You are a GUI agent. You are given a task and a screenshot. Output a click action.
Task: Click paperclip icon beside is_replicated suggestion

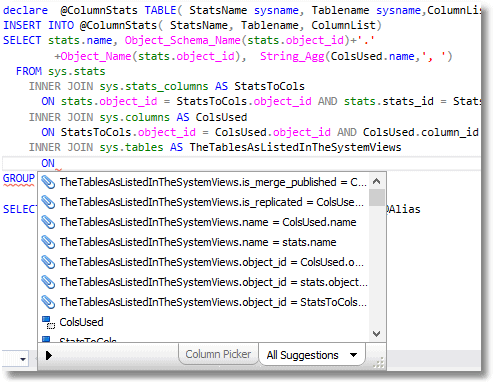pyautogui.click(x=48, y=202)
